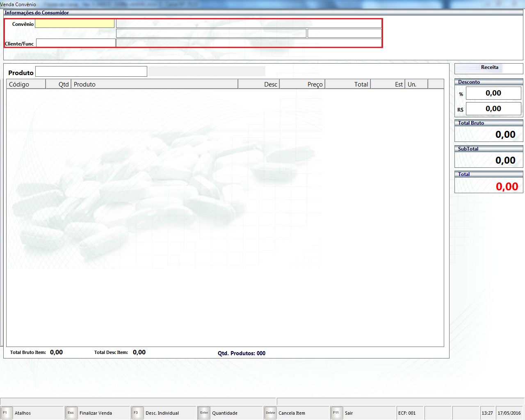
Task: Click the F1 key icon for Atalhos
Action: (7, 413)
